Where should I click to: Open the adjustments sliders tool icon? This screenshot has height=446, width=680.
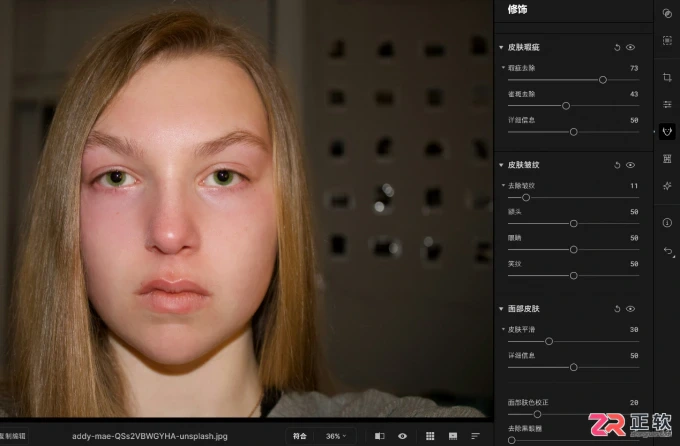(667, 105)
